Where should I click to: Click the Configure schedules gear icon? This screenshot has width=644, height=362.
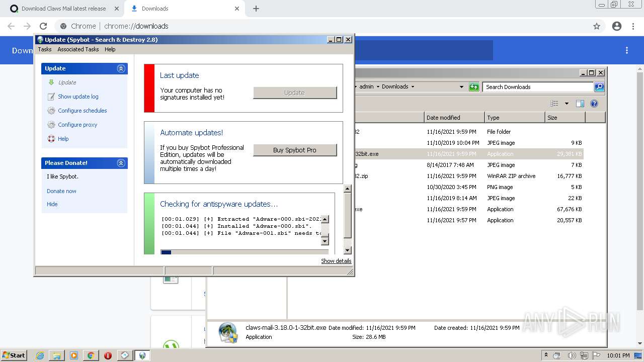(51, 111)
